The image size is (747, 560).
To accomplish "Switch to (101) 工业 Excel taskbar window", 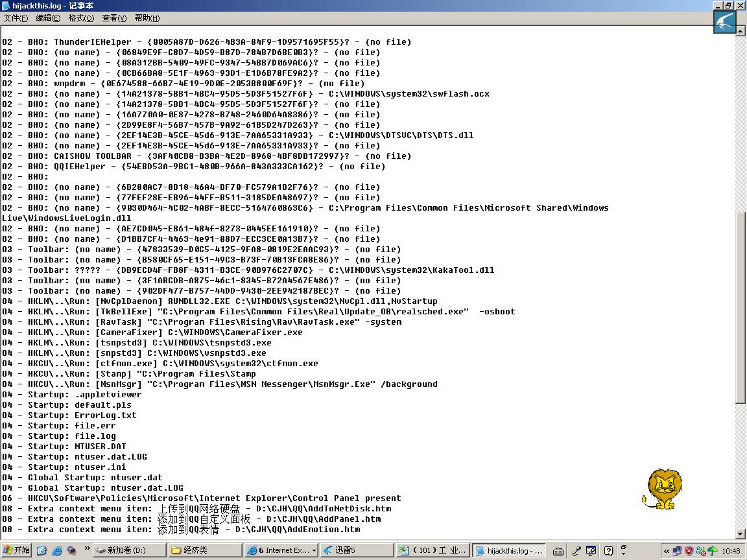I will click(x=433, y=550).
